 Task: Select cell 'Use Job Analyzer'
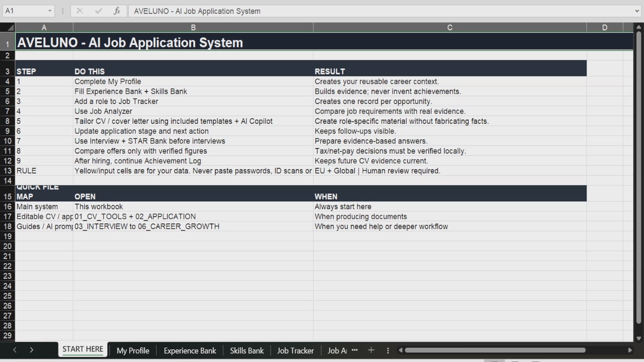point(193,111)
